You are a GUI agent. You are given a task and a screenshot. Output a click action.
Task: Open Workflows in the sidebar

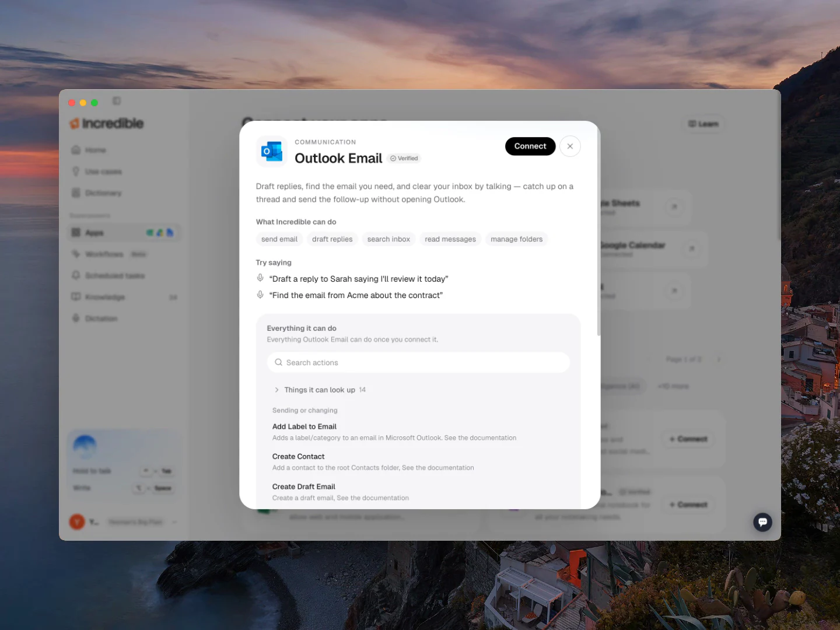tap(124, 254)
